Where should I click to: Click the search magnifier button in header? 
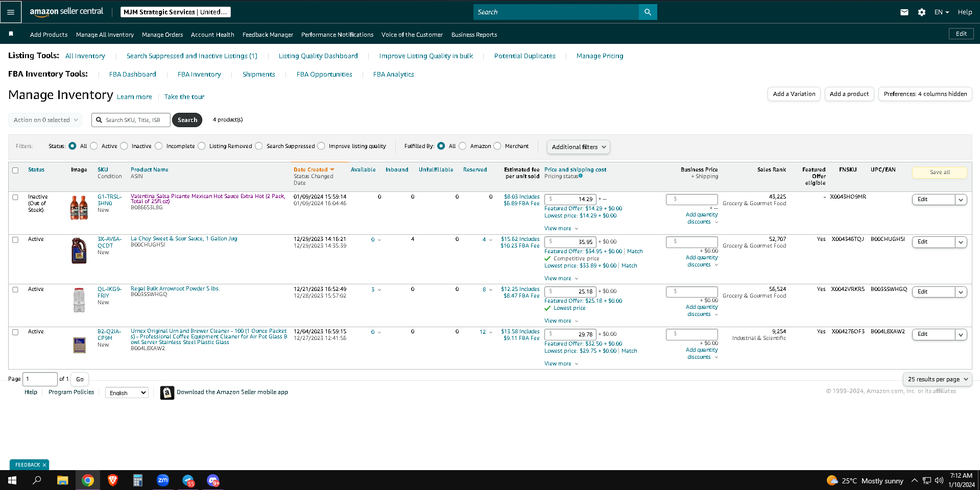click(x=648, y=12)
